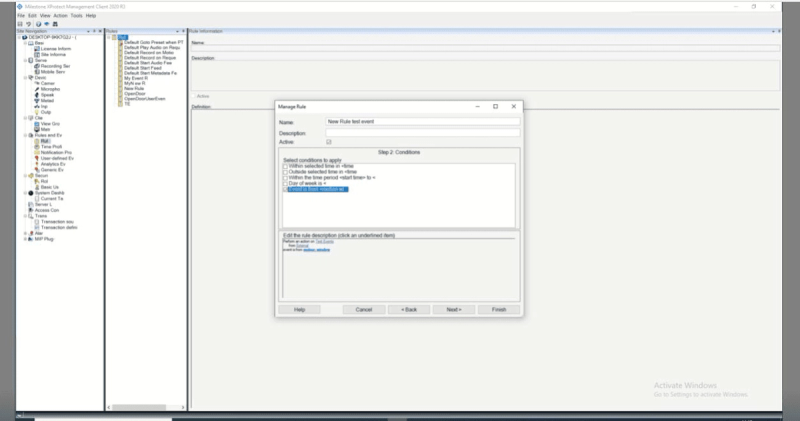Open Matrix under Client

[42, 130]
